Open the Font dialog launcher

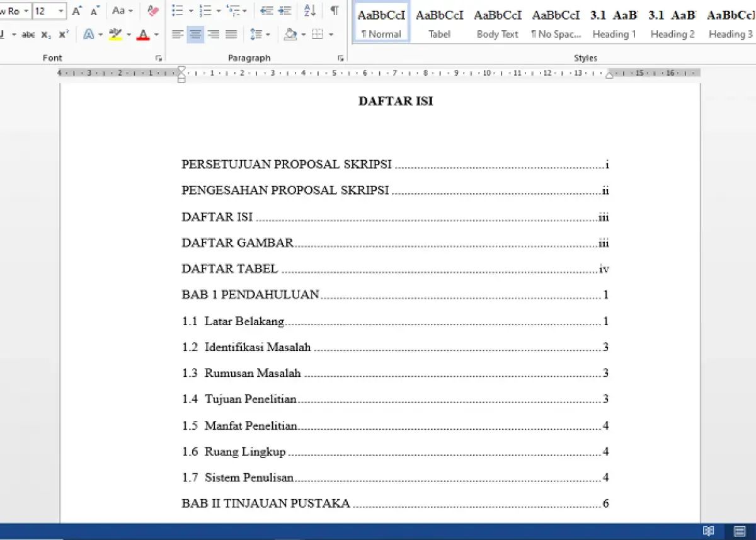tap(157, 58)
